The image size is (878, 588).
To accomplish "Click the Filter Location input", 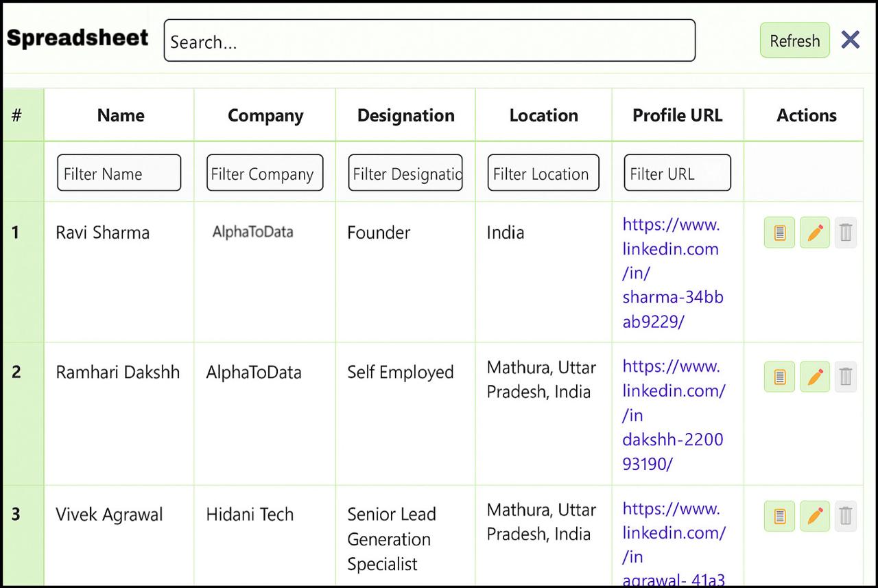I will point(543,173).
